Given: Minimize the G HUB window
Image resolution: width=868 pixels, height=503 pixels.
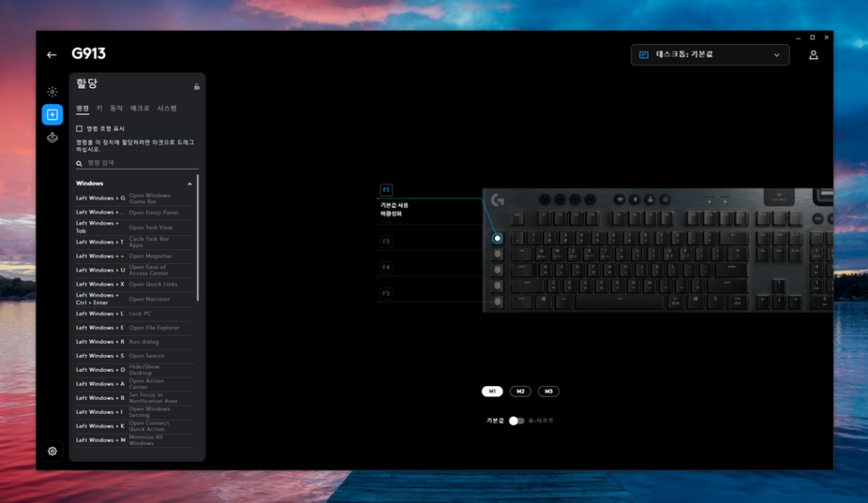Looking at the screenshot, I should tap(798, 39).
